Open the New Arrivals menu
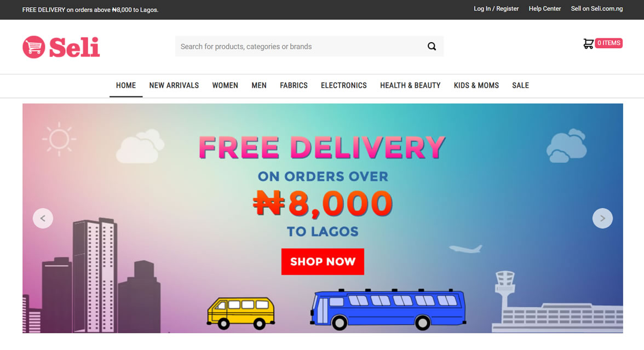The height and width of the screenshot is (350, 644). (174, 85)
